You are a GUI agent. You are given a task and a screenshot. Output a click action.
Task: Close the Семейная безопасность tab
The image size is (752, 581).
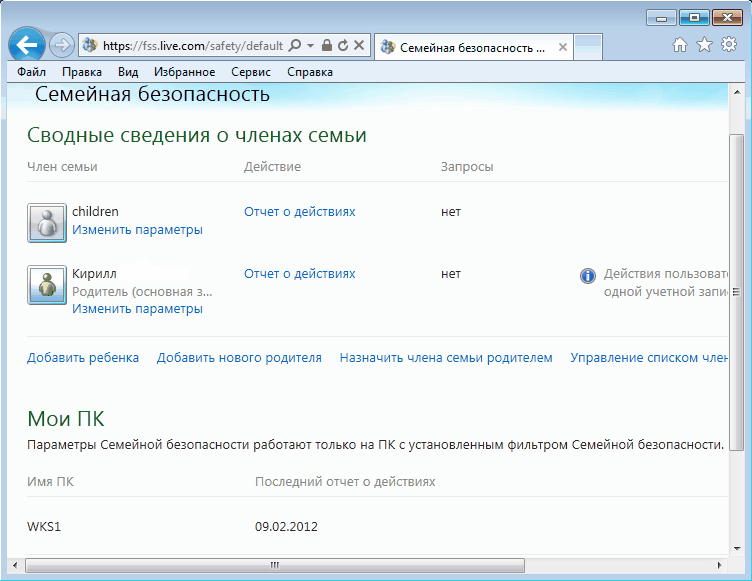(x=563, y=47)
